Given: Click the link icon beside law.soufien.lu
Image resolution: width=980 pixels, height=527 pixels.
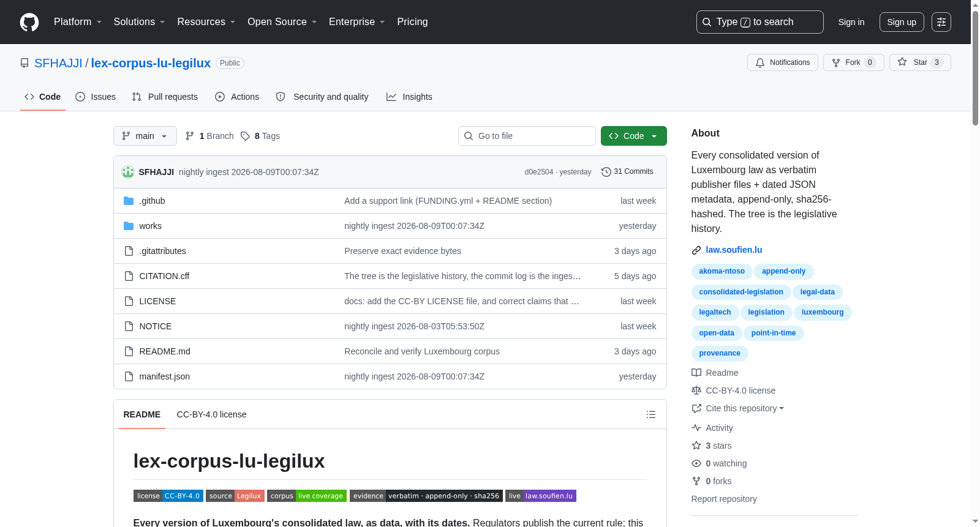Looking at the screenshot, I should 696,250.
